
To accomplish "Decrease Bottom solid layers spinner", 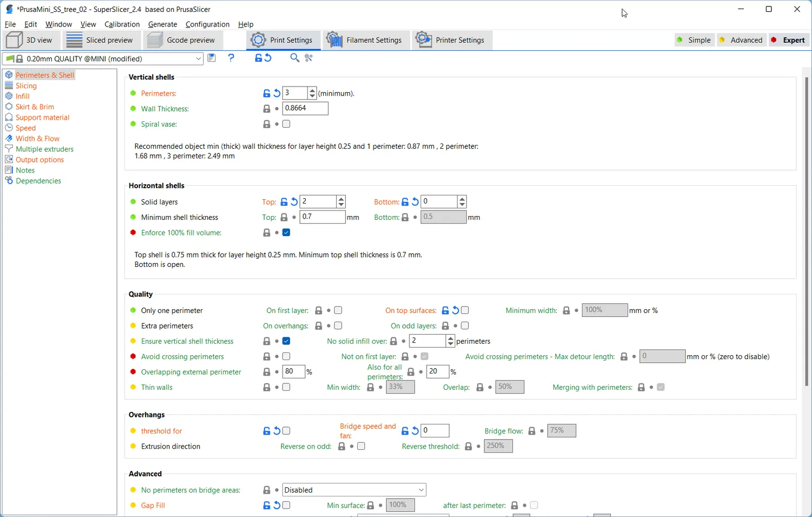I will pyautogui.click(x=462, y=205).
